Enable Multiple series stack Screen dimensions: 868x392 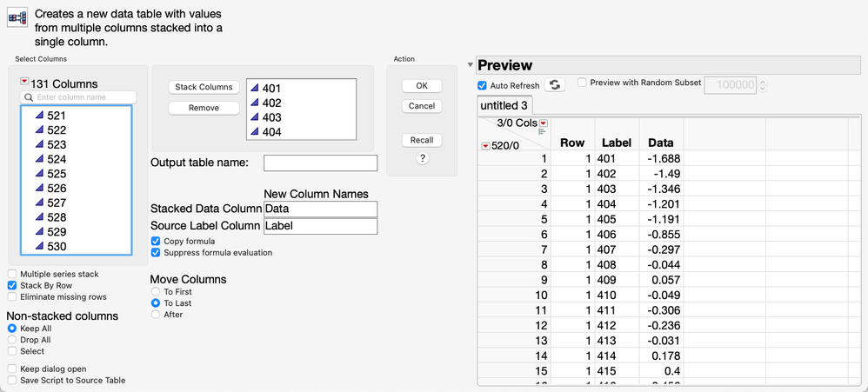pyautogui.click(x=12, y=274)
